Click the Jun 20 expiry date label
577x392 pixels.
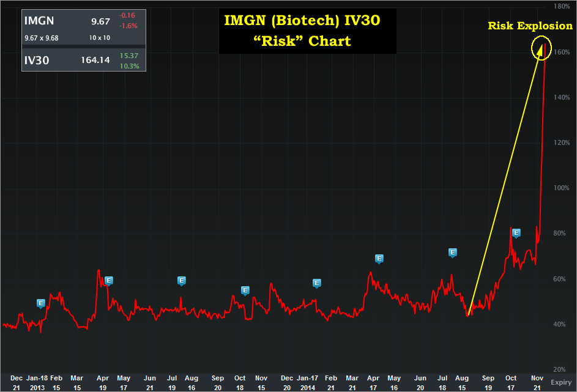[420, 383]
